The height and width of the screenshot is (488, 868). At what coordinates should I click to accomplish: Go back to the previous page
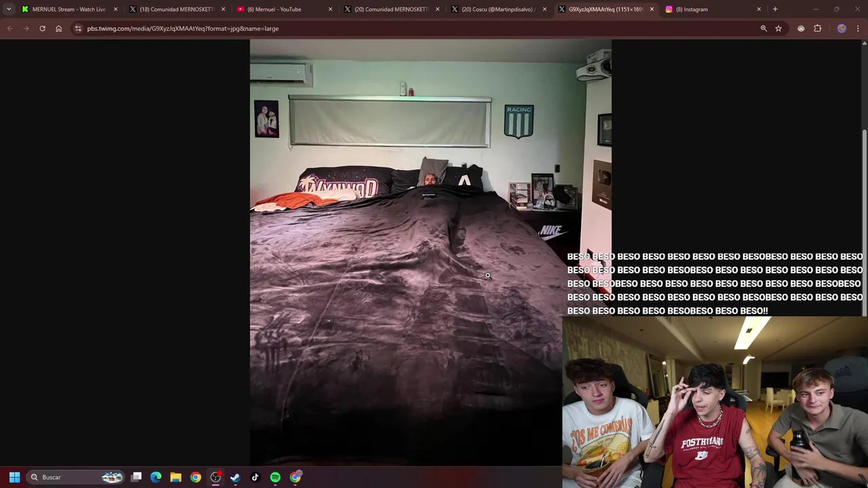pos(9,28)
